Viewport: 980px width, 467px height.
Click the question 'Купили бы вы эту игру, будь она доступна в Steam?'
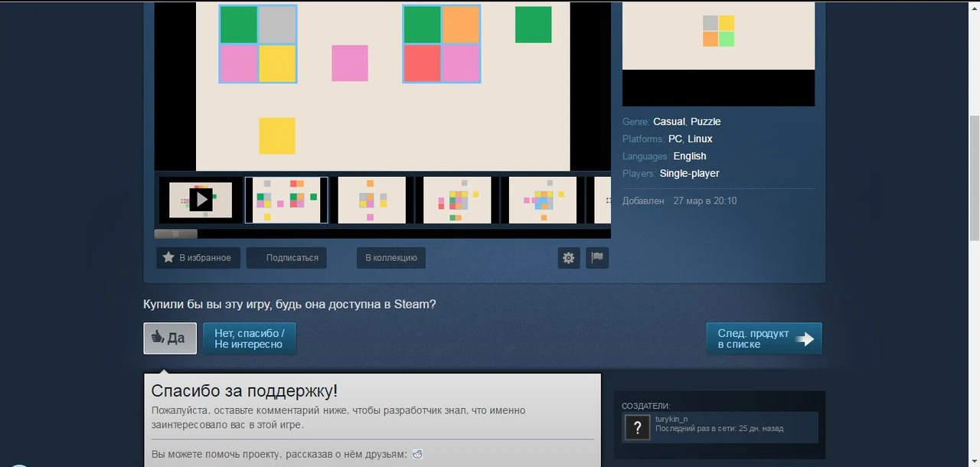coord(290,304)
